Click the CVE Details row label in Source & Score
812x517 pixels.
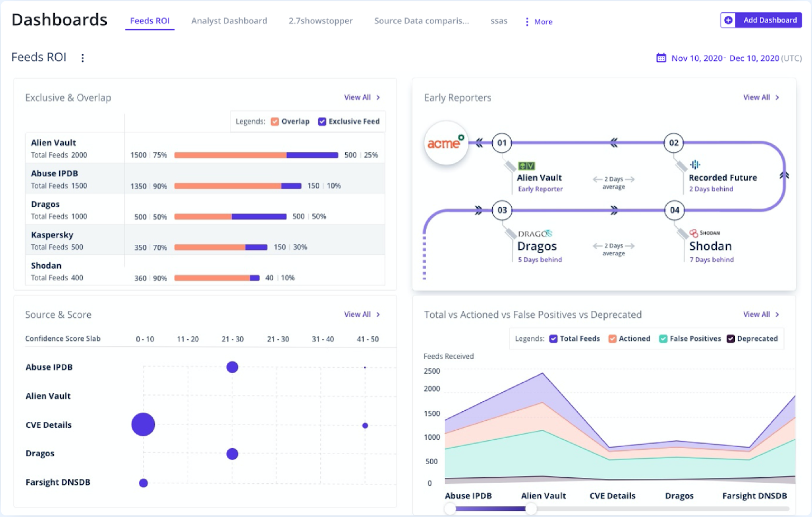pos(49,425)
